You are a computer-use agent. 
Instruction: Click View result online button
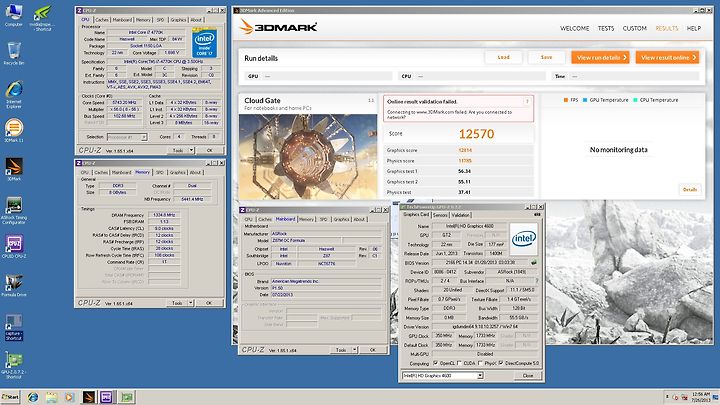pyautogui.click(x=667, y=57)
